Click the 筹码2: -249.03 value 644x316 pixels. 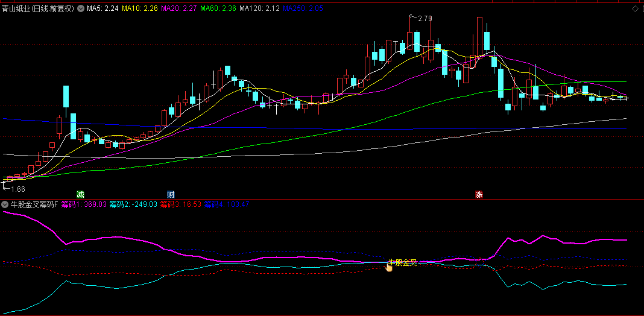(x=133, y=204)
